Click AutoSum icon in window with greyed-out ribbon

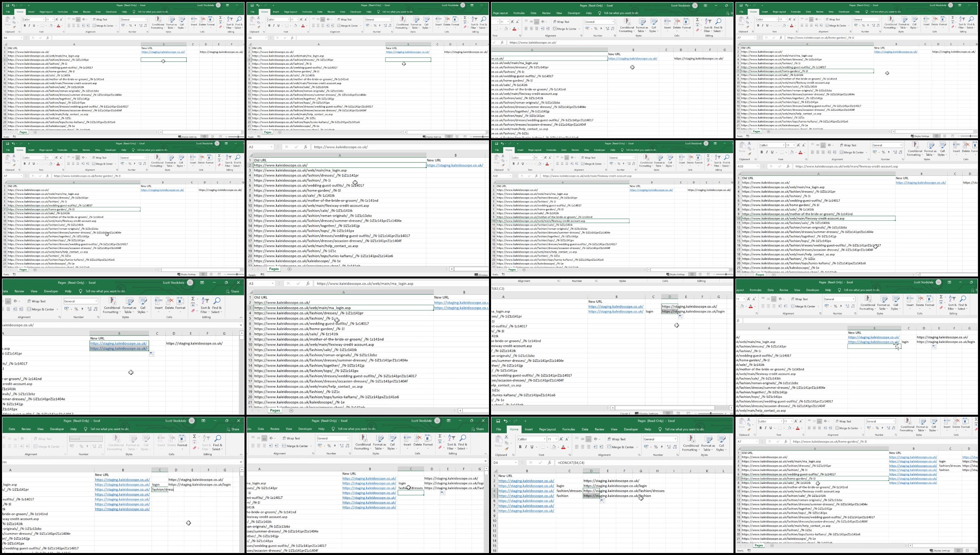(x=194, y=436)
